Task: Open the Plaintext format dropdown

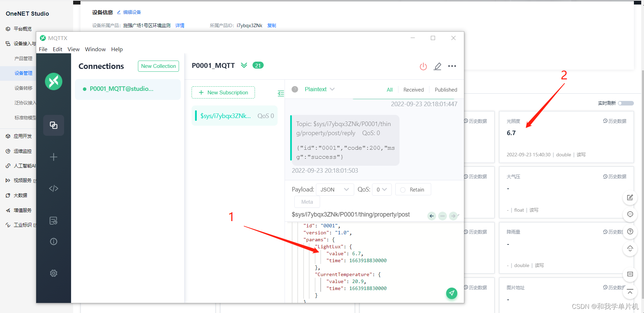Action: coord(319,89)
